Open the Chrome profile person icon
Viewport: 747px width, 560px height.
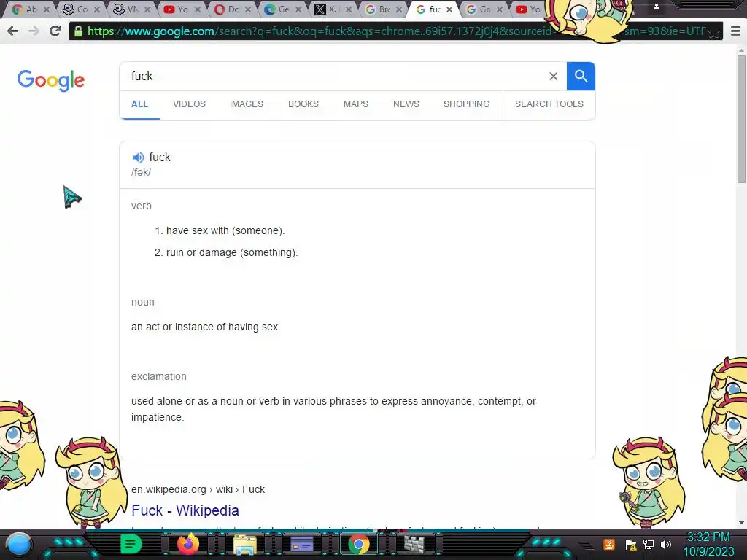tap(656, 7)
